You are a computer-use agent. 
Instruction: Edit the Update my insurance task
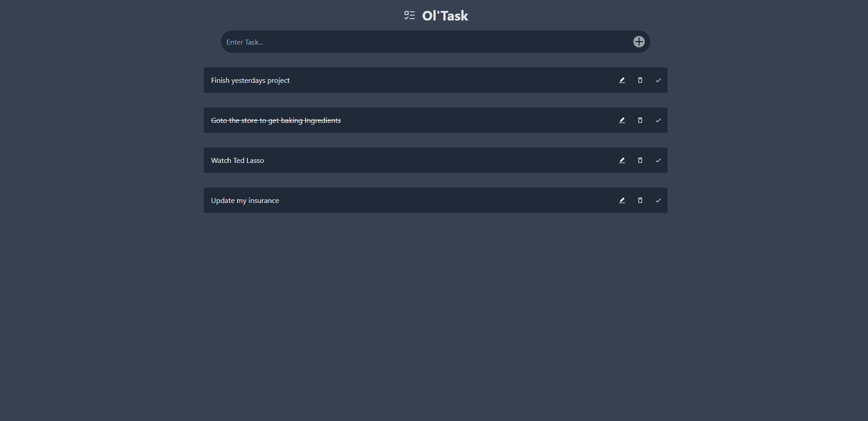(x=622, y=200)
